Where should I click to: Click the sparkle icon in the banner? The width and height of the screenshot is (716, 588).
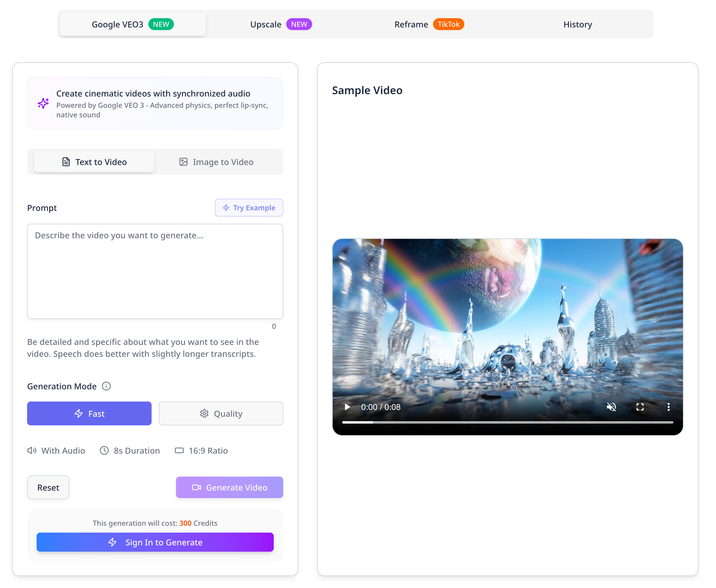click(x=43, y=103)
